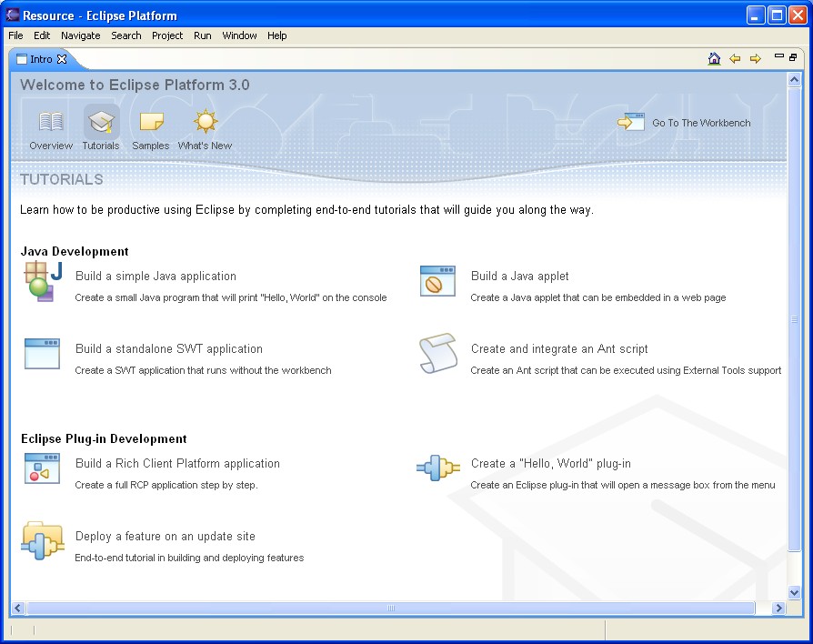Open the Edit menu
The height and width of the screenshot is (644, 813).
pos(42,35)
